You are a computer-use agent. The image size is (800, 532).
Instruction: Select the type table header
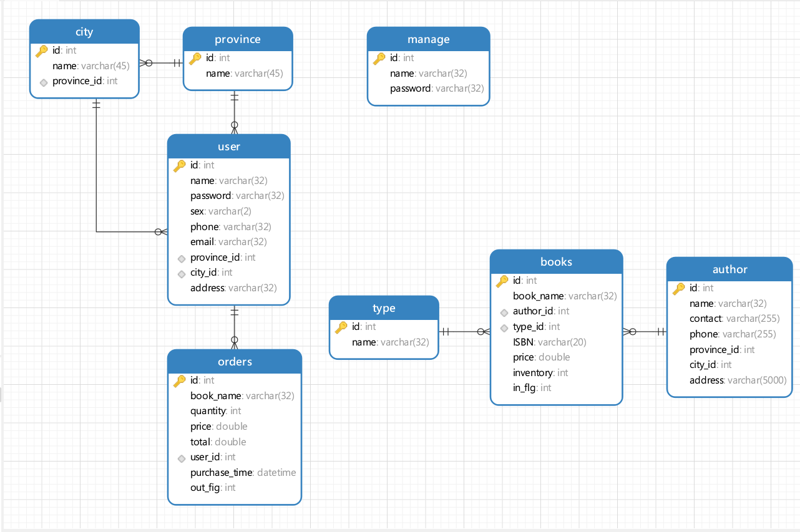384,308
